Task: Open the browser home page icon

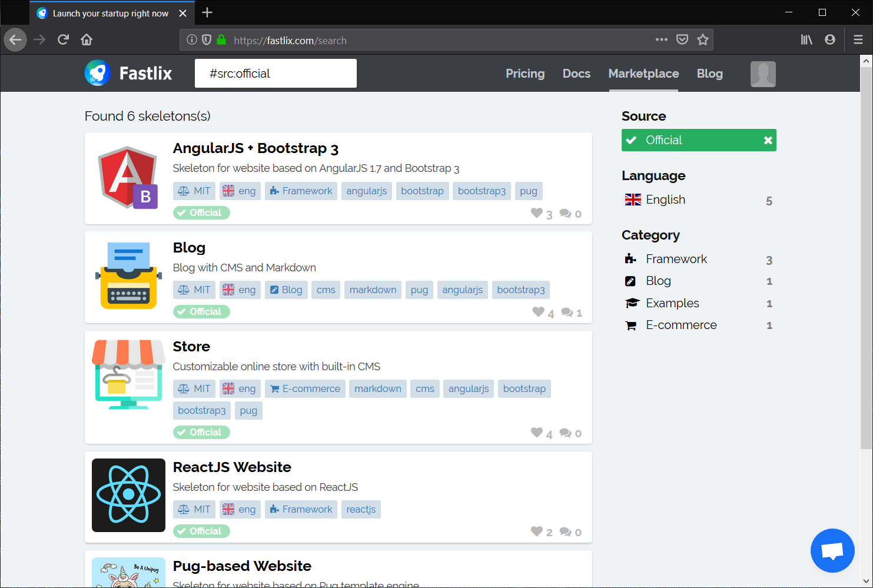Action: pyautogui.click(x=87, y=39)
